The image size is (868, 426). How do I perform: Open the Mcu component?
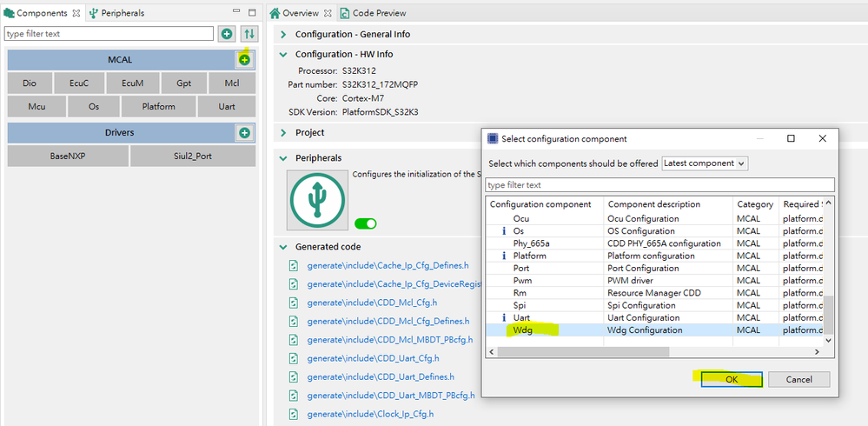pyautogui.click(x=36, y=106)
